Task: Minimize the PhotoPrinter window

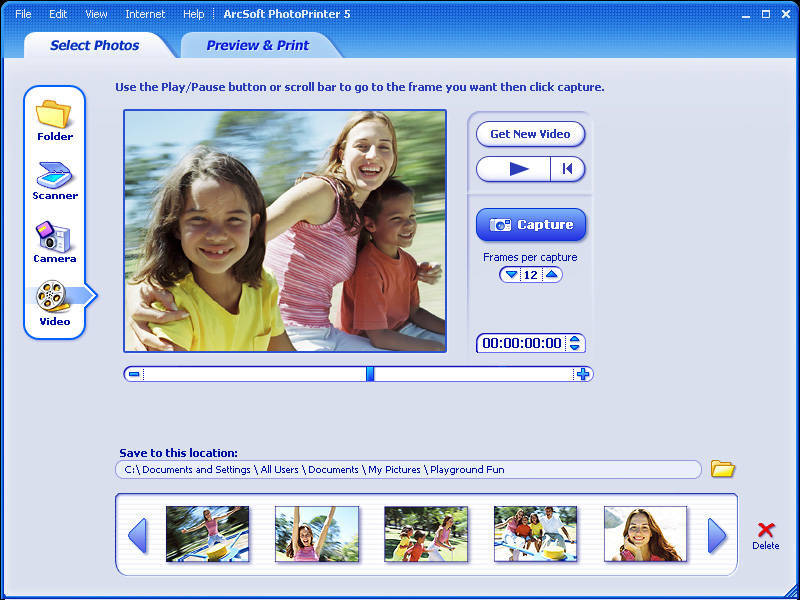Action: pyautogui.click(x=746, y=15)
